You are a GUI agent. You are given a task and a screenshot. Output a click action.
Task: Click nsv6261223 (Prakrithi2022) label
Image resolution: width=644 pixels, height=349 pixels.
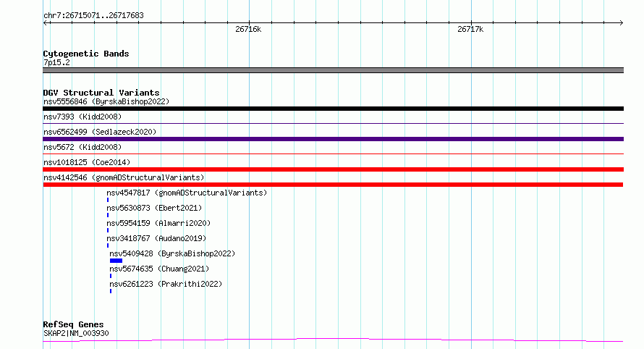pos(166,284)
